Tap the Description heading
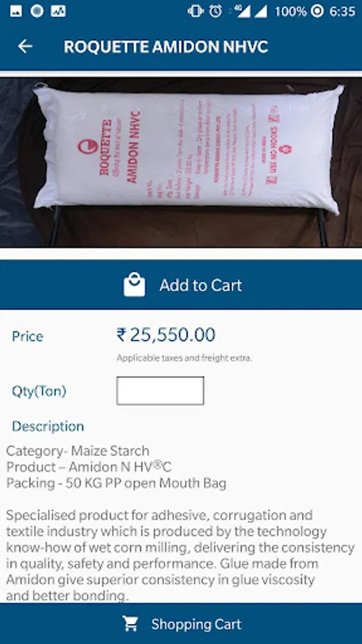 [x=48, y=426]
